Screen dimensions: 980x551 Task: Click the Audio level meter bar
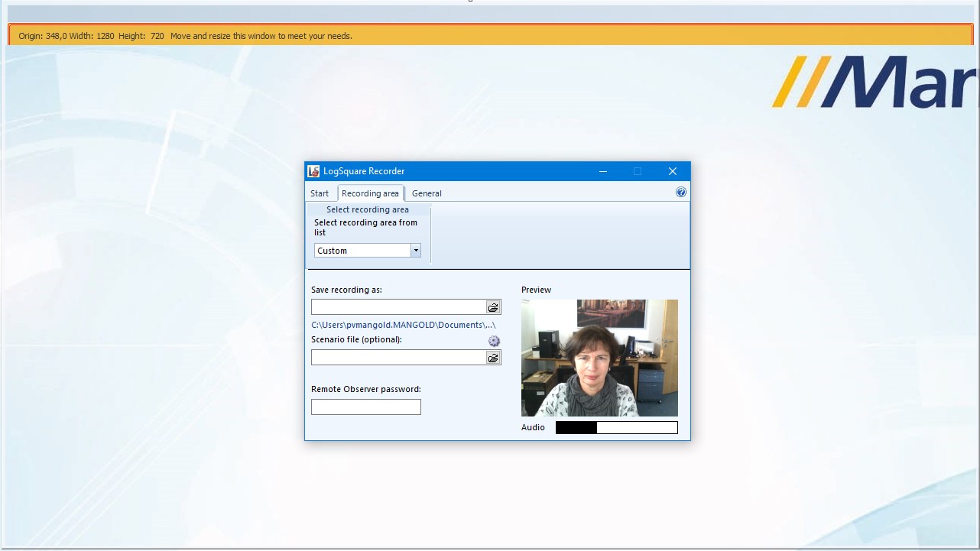coord(616,427)
